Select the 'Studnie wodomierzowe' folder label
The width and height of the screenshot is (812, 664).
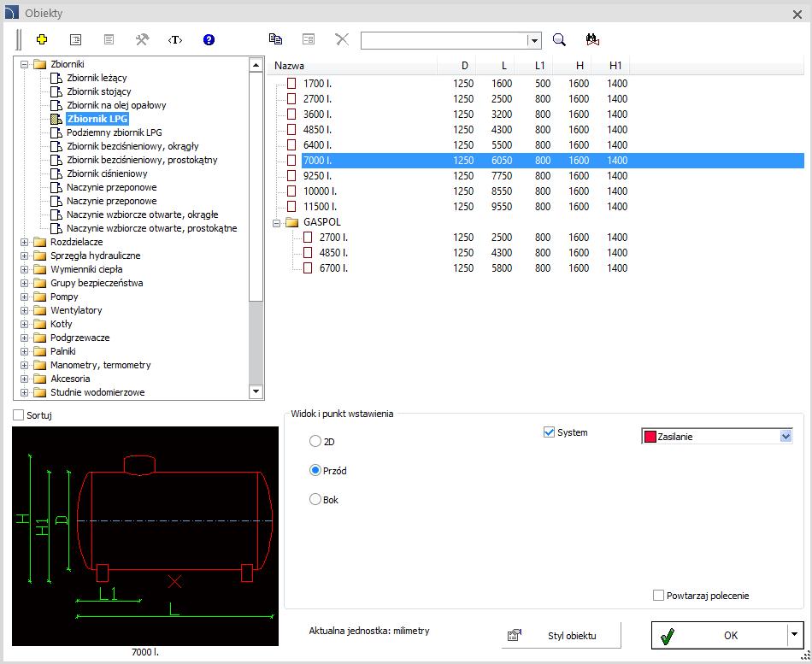97,392
